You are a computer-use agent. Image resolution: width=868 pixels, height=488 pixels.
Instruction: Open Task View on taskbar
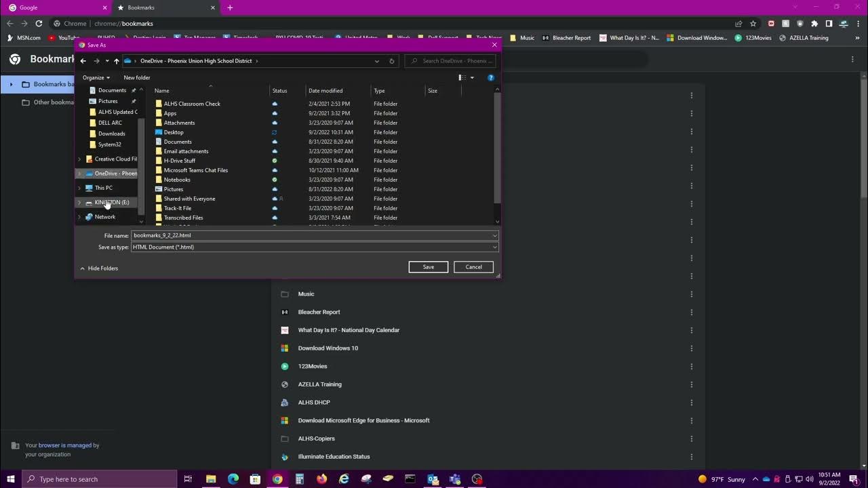pyautogui.click(x=188, y=479)
